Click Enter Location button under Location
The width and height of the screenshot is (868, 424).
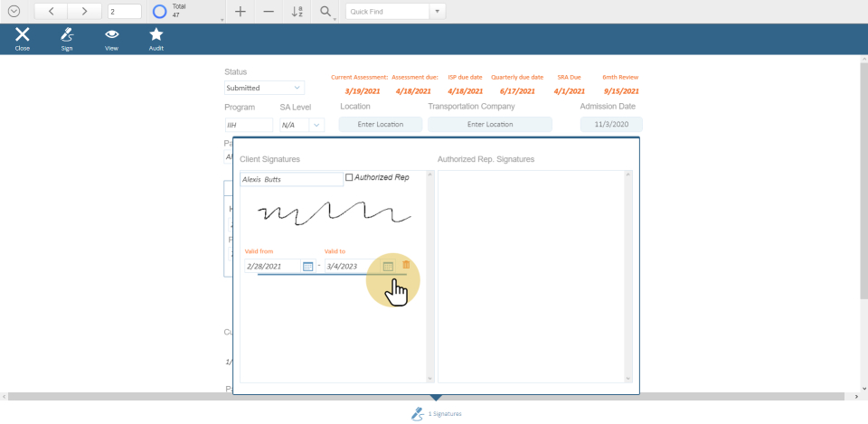pos(380,125)
